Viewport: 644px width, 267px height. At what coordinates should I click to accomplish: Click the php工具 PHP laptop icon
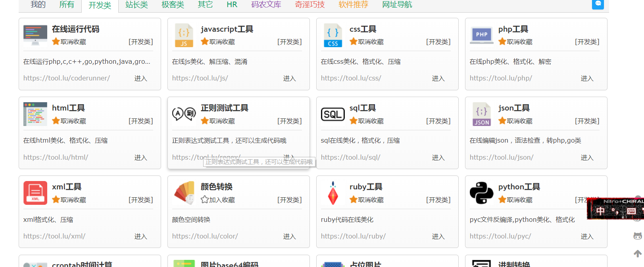(482, 35)
